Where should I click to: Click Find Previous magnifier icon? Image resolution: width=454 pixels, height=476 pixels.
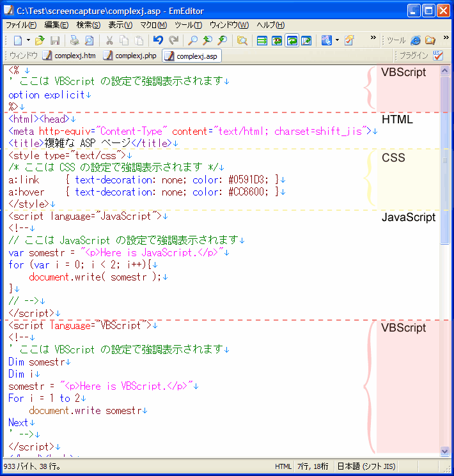coord(223,40)
